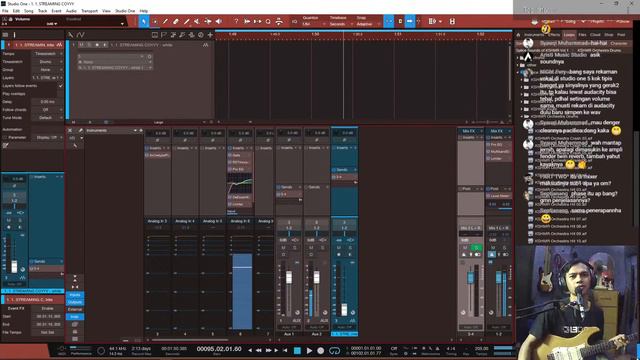The image size is (640, 360).
Task: Click the Event FX Enable button
Action: coord(47,309)
